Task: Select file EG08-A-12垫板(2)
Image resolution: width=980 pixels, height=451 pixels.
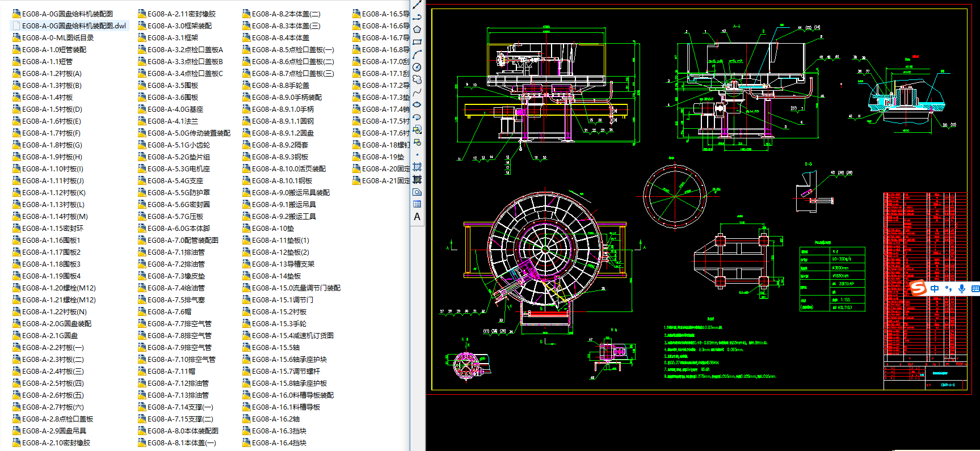Action: (276, 252)
